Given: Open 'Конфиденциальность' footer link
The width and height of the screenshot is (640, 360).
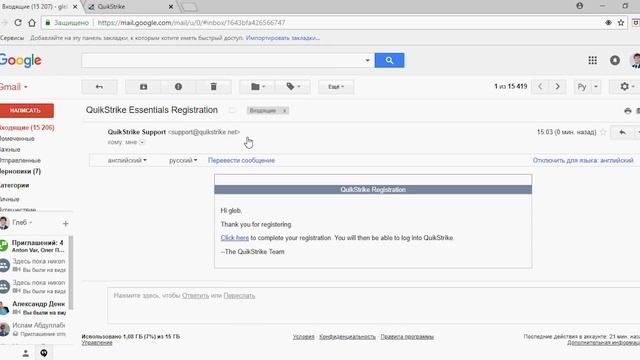Looking at the screenshot, I should (347, 337).
